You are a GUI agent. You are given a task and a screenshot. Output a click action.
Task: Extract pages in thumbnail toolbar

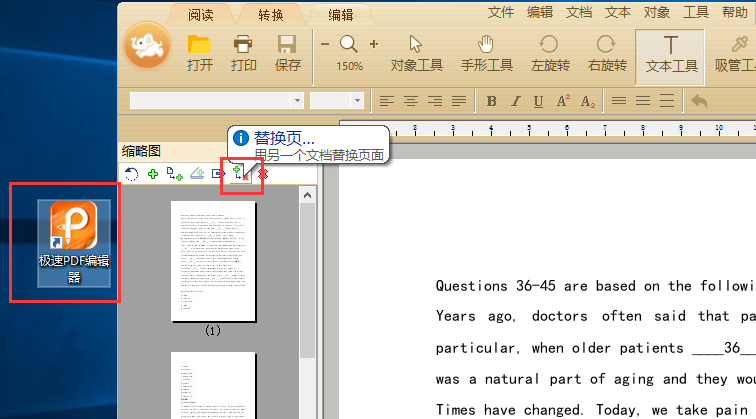coord(218,174)
